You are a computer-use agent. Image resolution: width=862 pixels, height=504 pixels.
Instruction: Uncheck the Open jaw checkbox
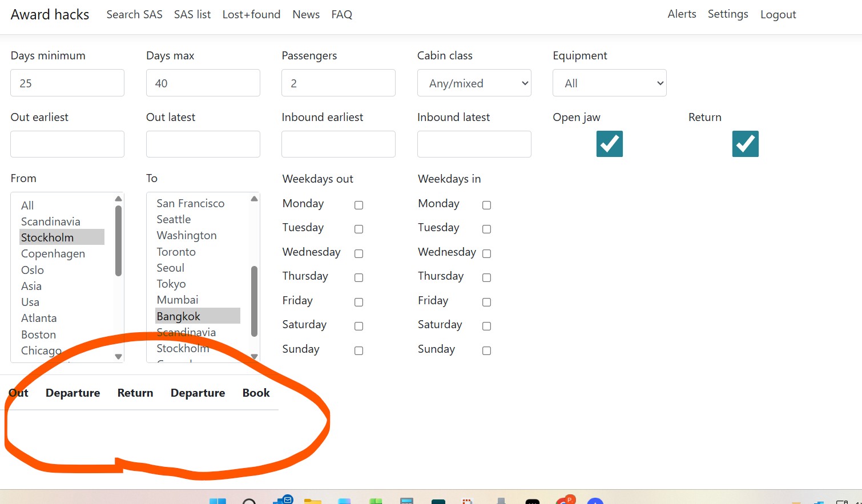pyautogui.click(x=610, y=144)
